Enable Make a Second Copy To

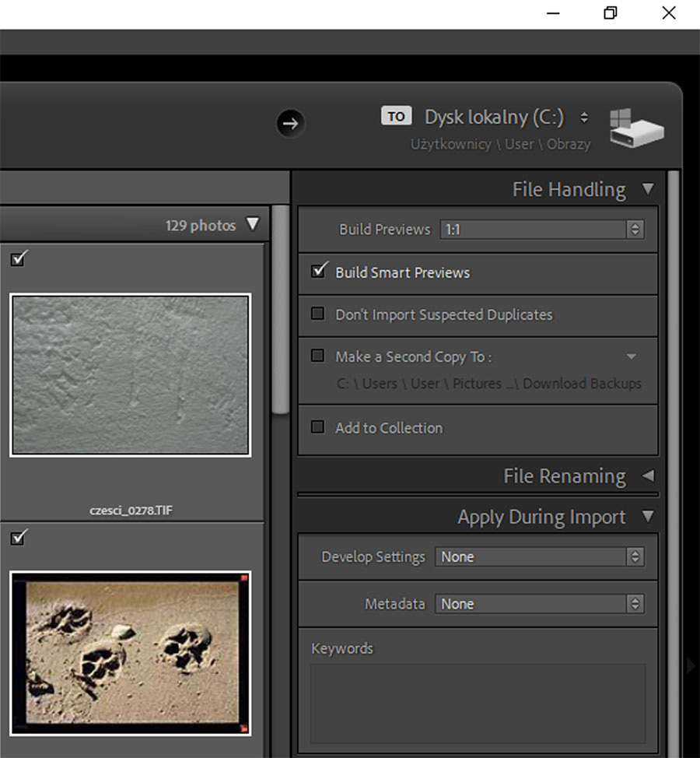(x=317, y=356)
